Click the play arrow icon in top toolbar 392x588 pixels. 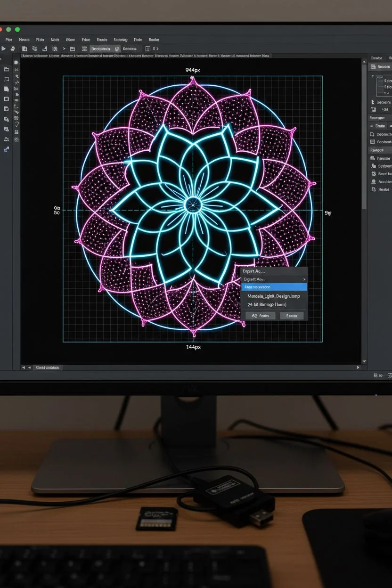click(4, 49)
